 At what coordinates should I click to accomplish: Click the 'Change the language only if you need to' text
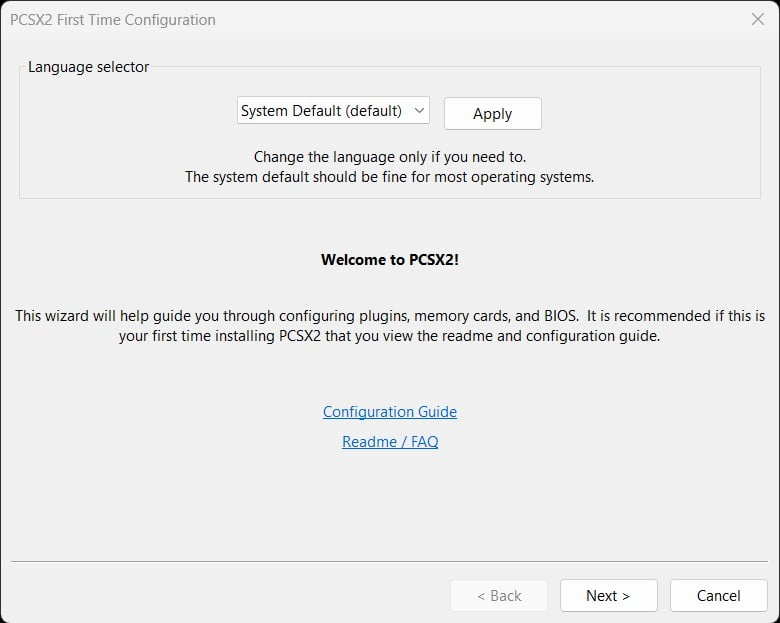390,157
